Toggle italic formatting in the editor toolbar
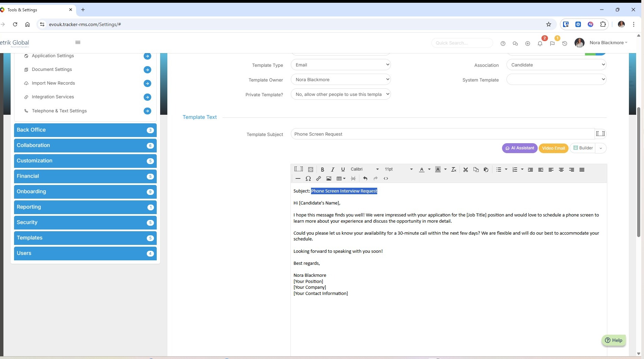Viewport: 644px width, 359px height. point(333,170)
